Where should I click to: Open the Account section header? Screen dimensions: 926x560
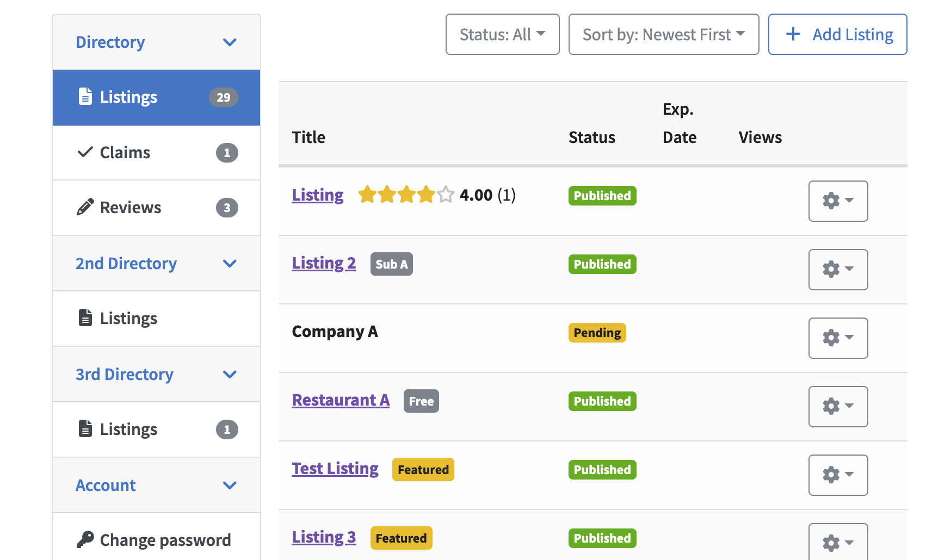click(x=106, y=485)
